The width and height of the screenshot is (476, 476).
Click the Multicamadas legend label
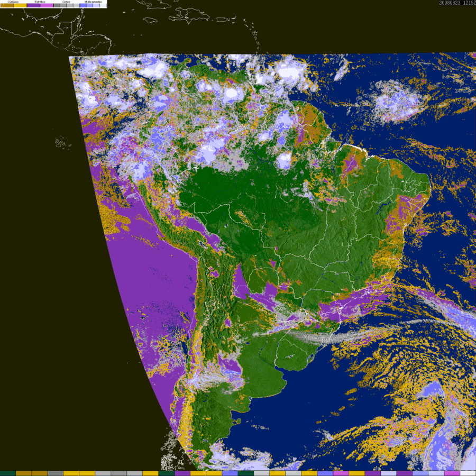93,2
